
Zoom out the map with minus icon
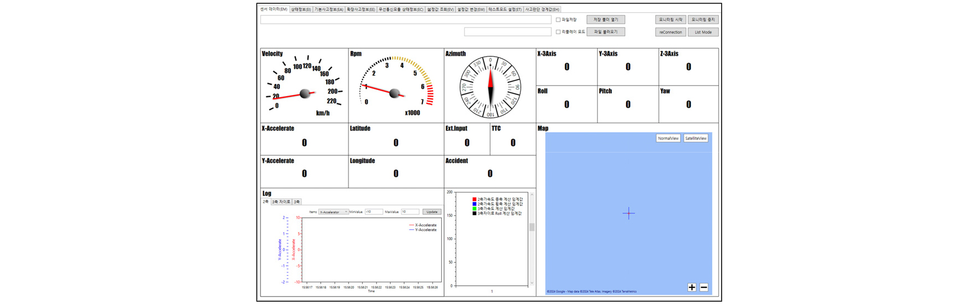pos(704,287)
